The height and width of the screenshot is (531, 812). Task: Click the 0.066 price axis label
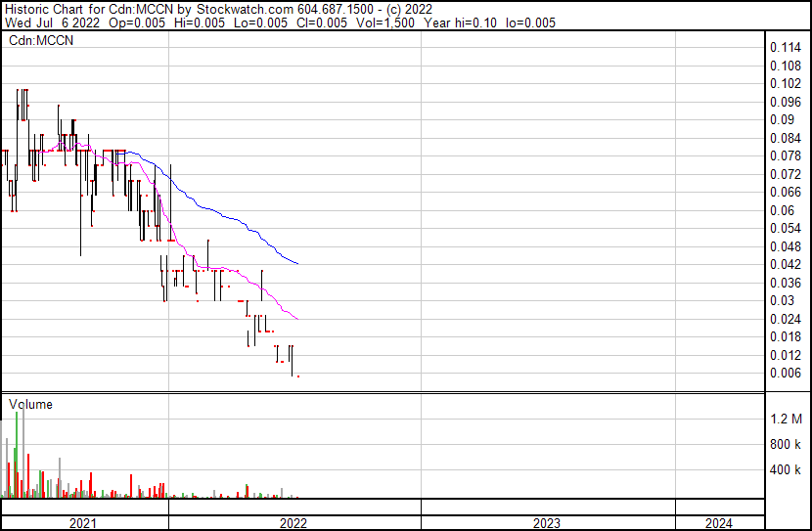pyautogui.click(x=786, y=192)
